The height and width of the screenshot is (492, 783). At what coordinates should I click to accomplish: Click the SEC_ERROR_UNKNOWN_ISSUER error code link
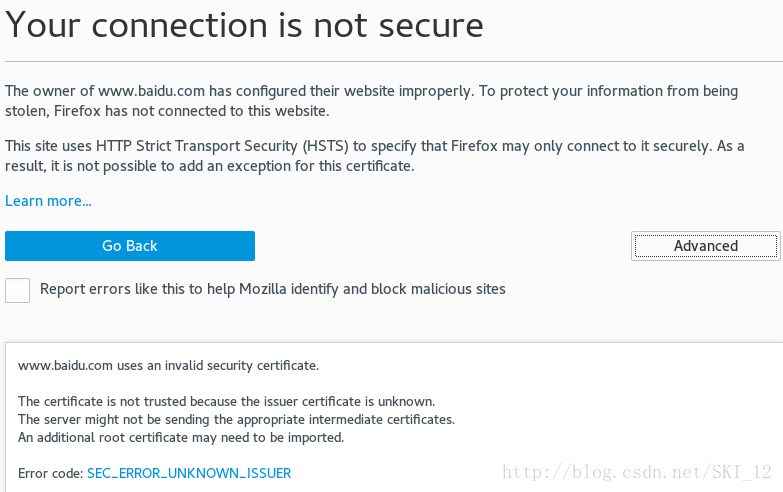[x=189, y=472]
